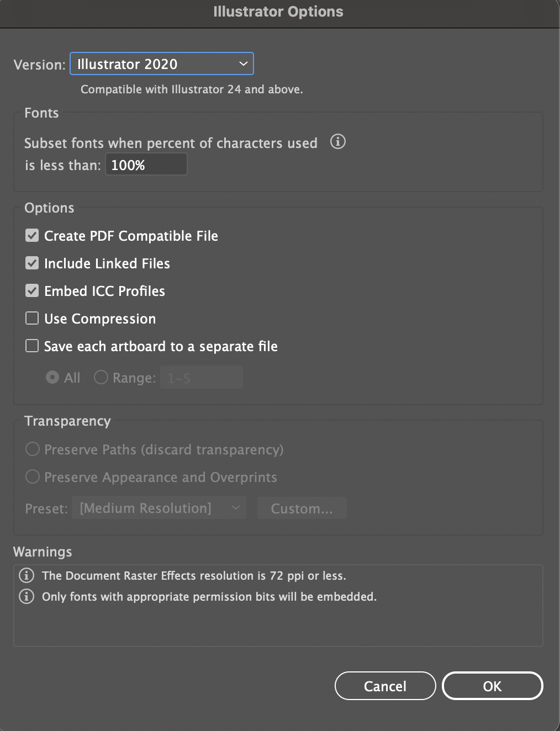
Task: Click the 100% font subset input field
Action: click(x=146, y=164)
